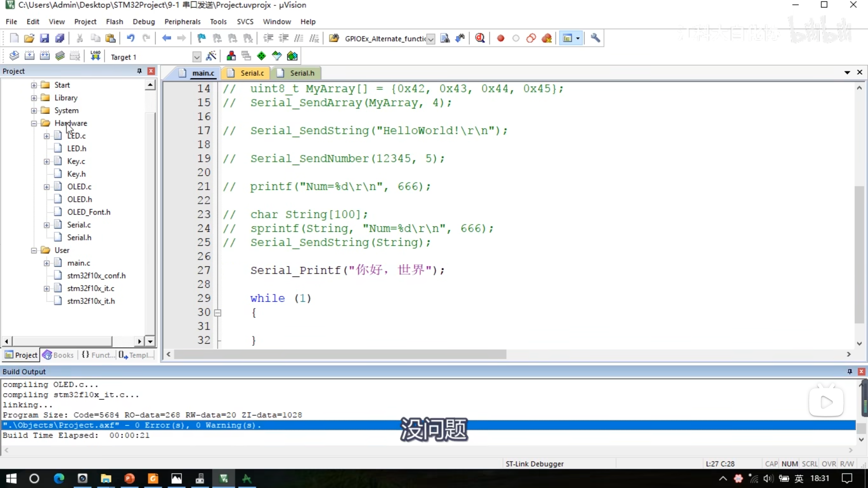Click the Build target icon

(x=29, y=56)
